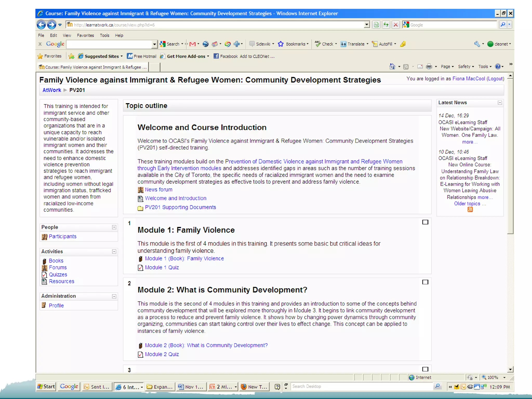This screenshot has height=399, width=532.
Task: Check the Module 1 highlight box
Action: tap(425, 222)
